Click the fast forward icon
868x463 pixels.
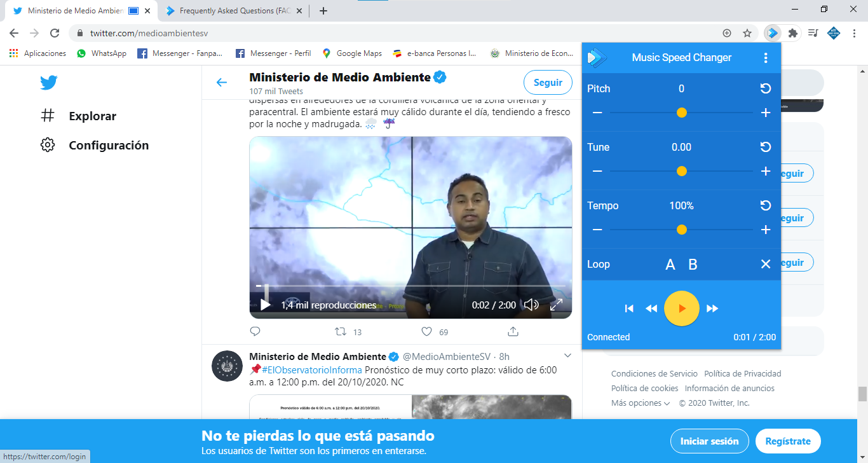click(x=712, y=308)
